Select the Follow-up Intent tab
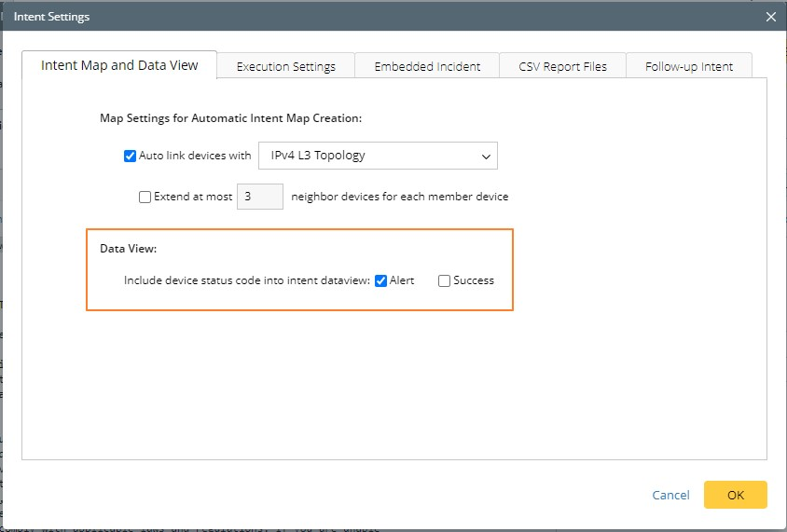The width and height of the screenshot is (787, 532). (x=689, y=66)
